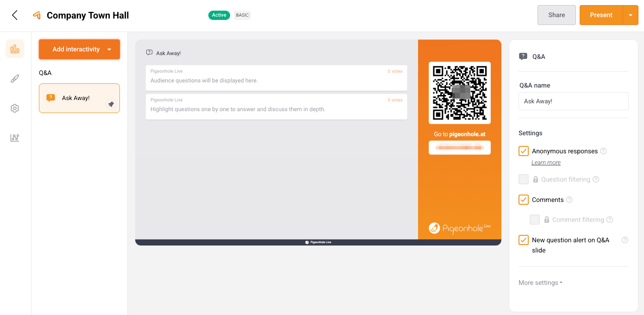Select the Ask Away! Q&A item
Viewport: 644px width, 315px height.
[76, 98]
